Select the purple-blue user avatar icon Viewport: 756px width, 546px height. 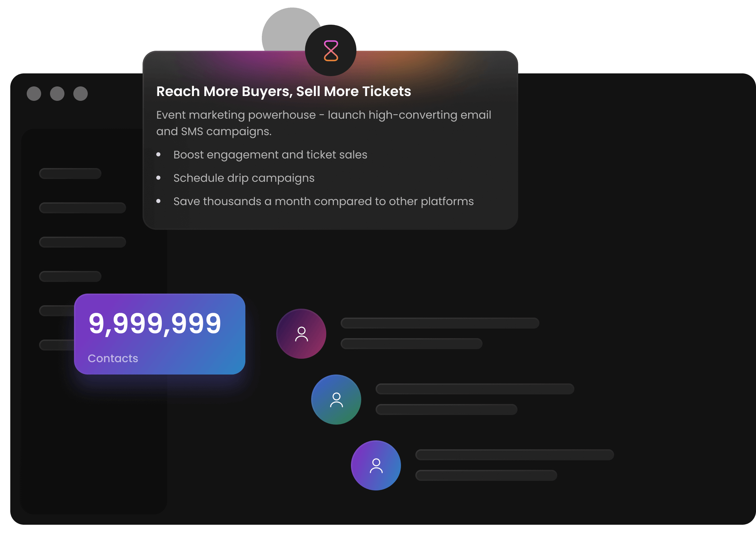tap(376, 465)
